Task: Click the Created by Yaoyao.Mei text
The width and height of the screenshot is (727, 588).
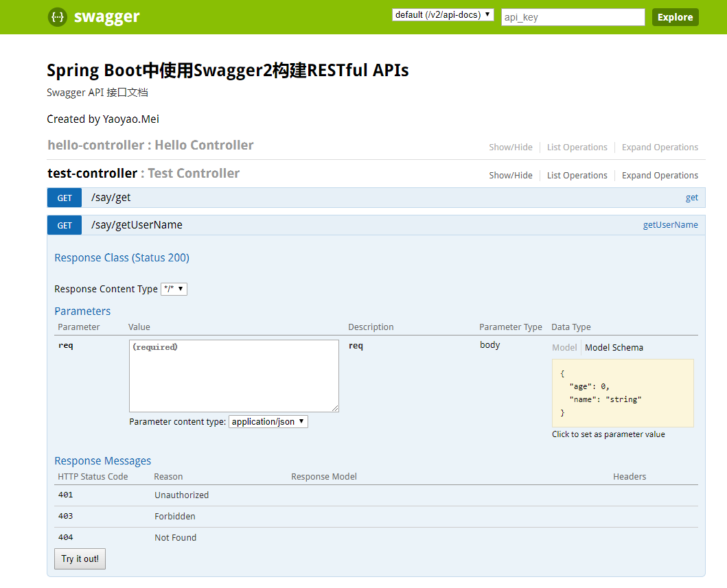Action: (103, 119)
